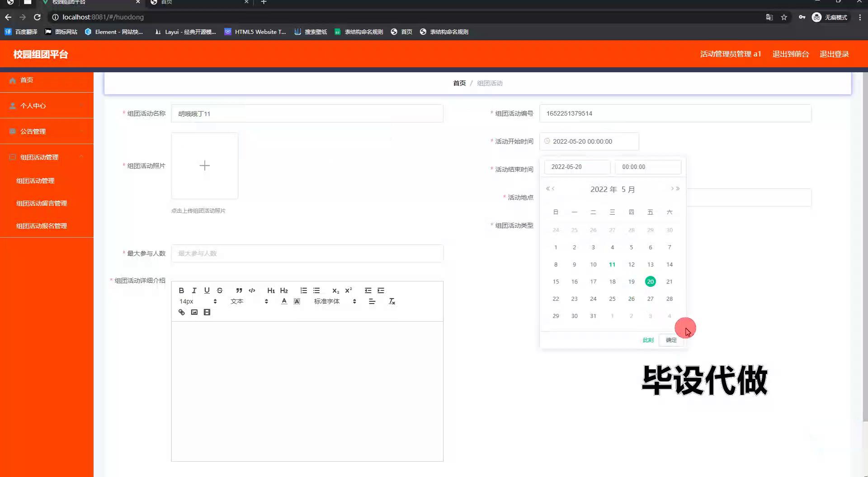
Task: Toggle italic formatting in the editor
Action: 194,290
